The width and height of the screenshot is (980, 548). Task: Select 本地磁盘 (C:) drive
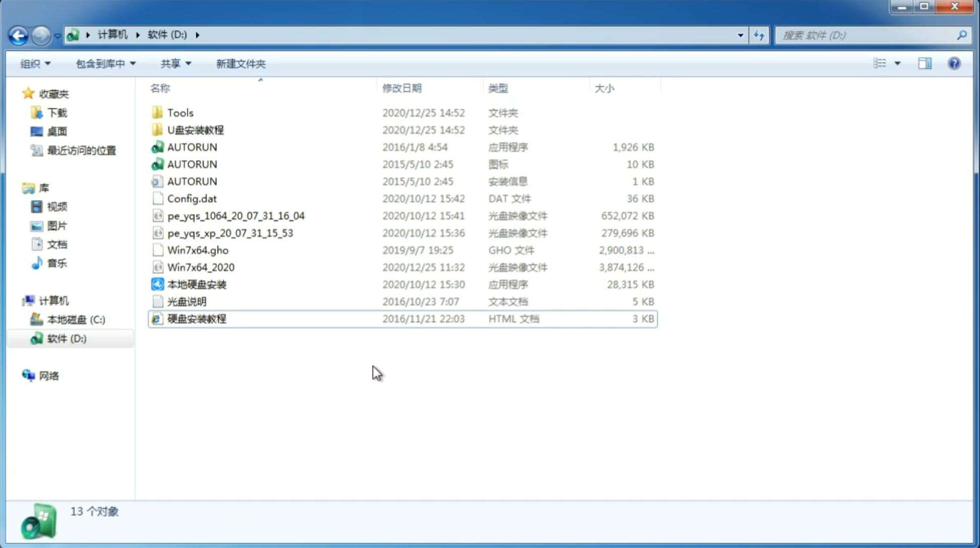76,319
